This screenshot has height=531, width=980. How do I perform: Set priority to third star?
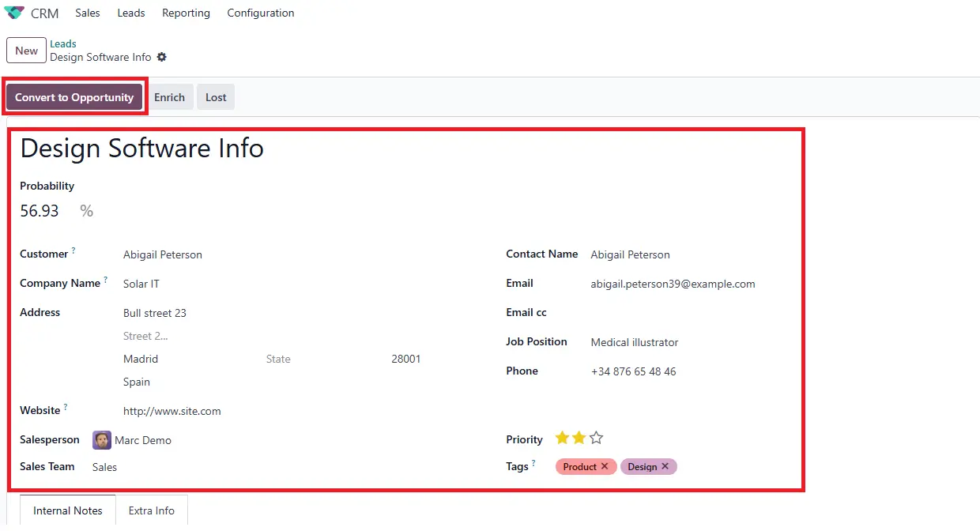pos(597,438)
